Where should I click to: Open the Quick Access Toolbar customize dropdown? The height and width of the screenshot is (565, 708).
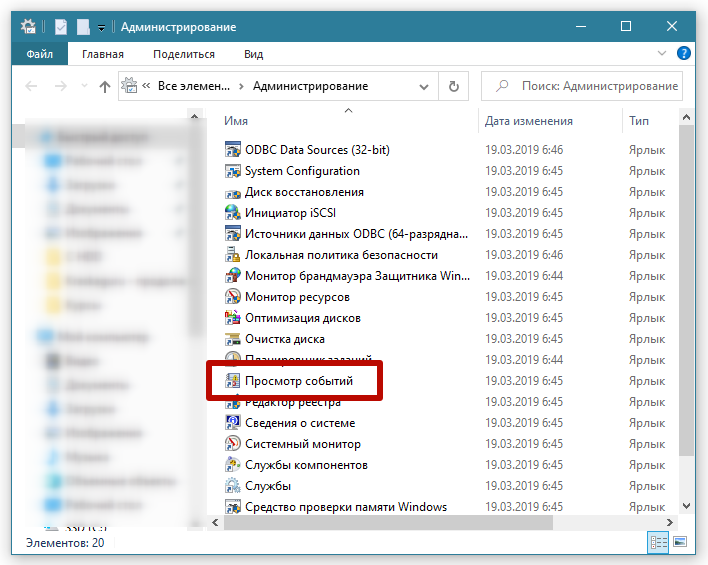101,26
